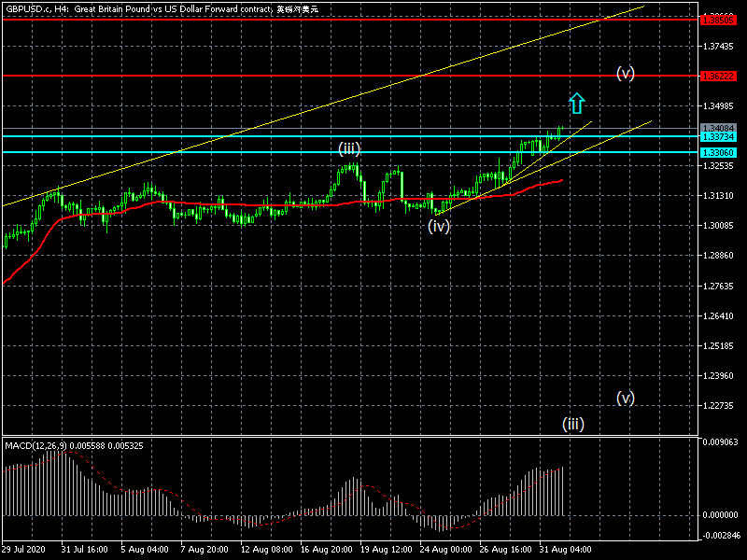The image size is (747, 560).
Task: Click the 1.28860 price scale value
Action: 718,256
